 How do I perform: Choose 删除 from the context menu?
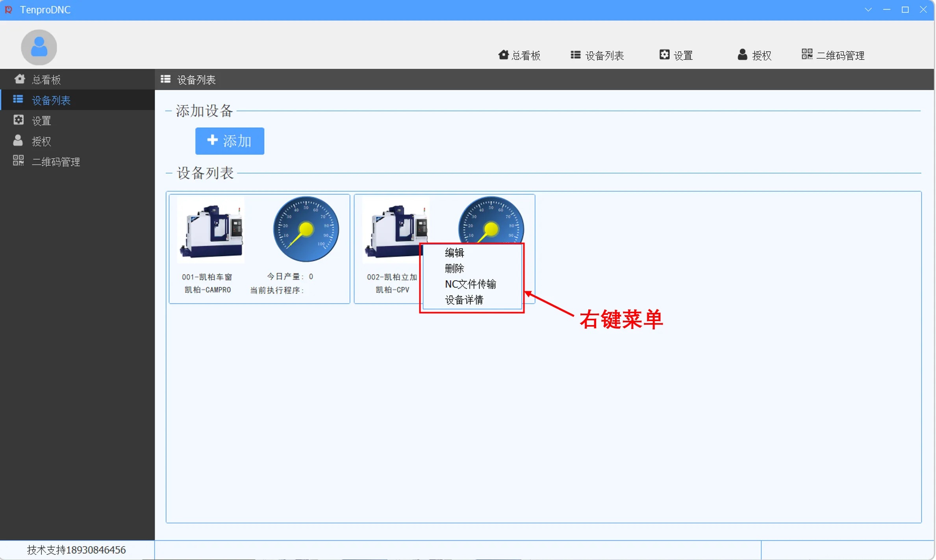click(x=454, y=268)
